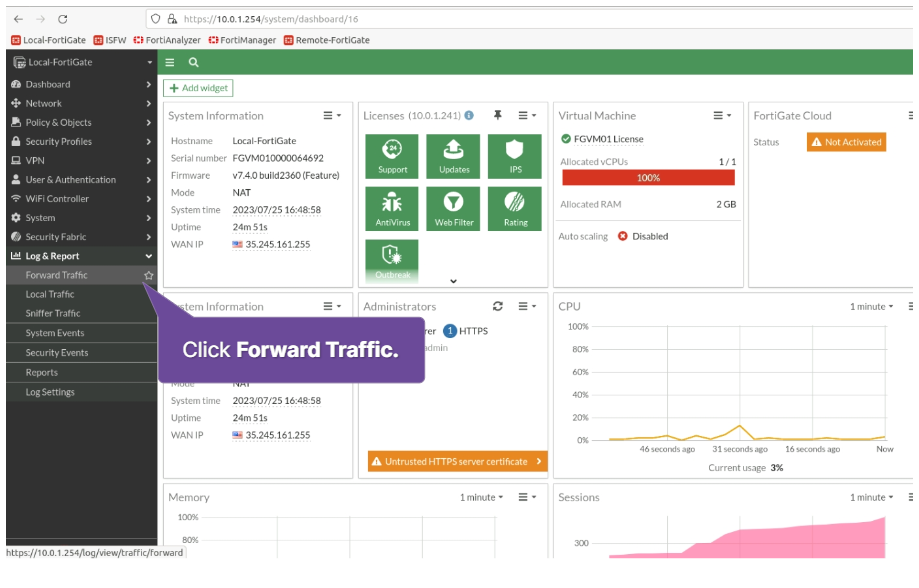Image resolution: width=919 pixels, height=588 pixels.
Task: Open Remote-FortiGate bookmark
Action: tap(327, 40)
